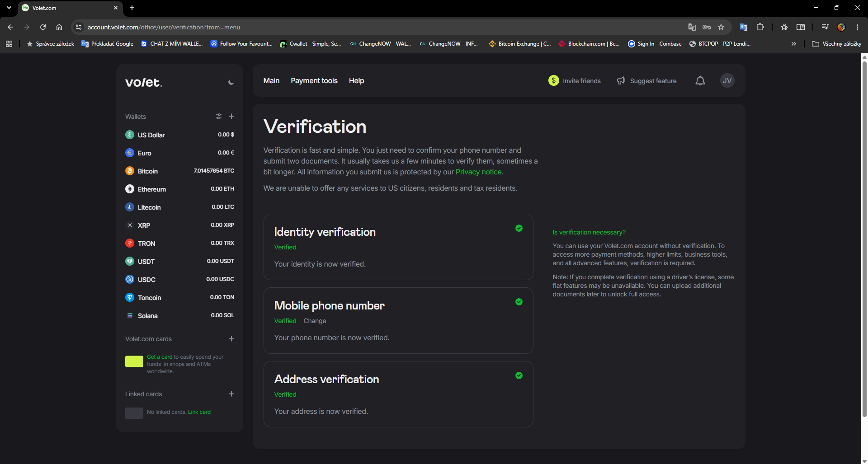Click the Link card link
The height and width of the screenshot is (464, 868).
click(x=199, y=412)
